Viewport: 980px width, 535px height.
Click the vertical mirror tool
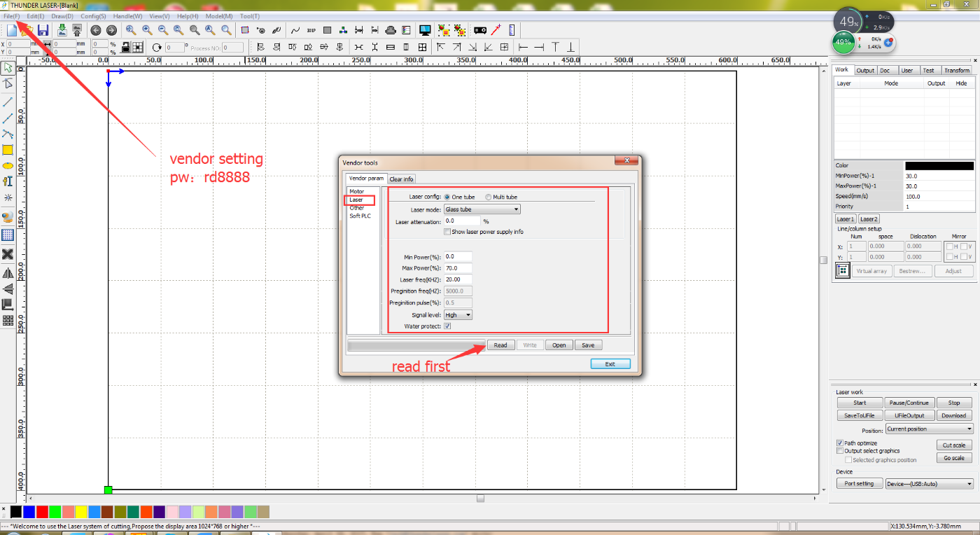[x=8, y=289]
